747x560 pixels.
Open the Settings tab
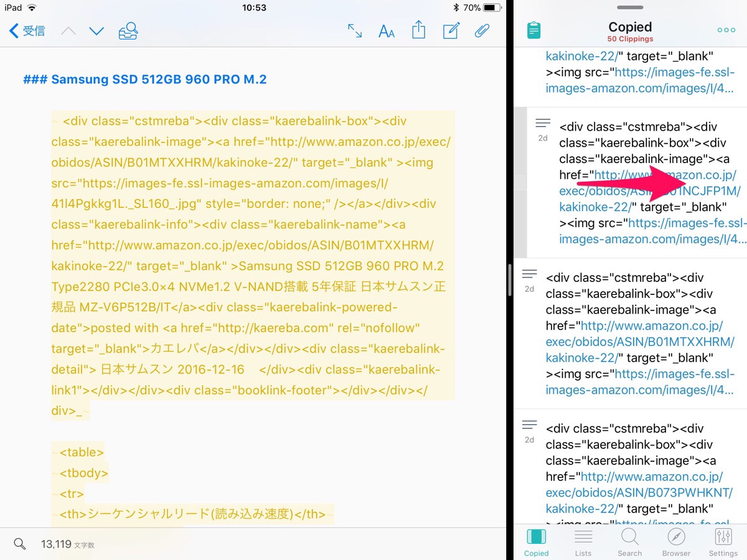coord(723,542)
